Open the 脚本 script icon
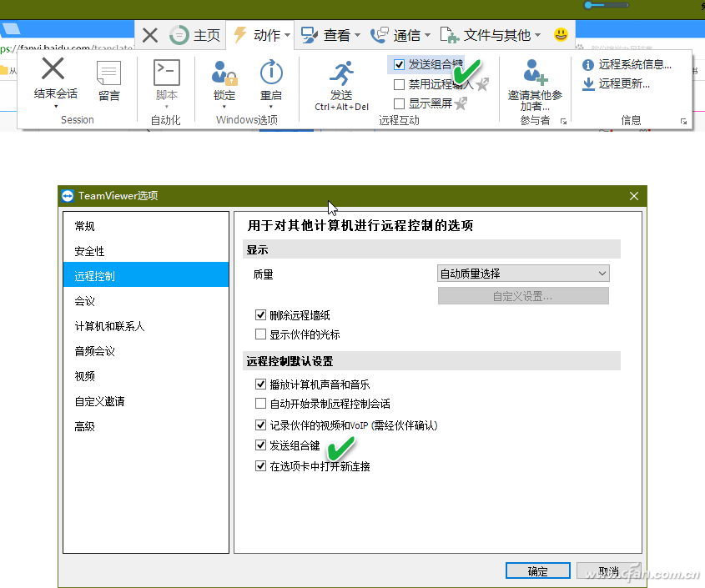This screenshot has height=588, width=705. coord(166,73)
